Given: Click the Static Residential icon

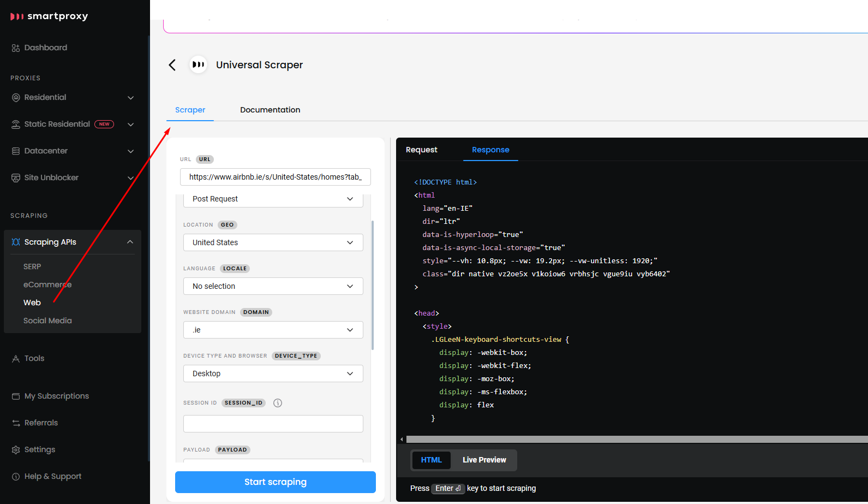Looking at the screenshot, I should [x=16, y=124].
